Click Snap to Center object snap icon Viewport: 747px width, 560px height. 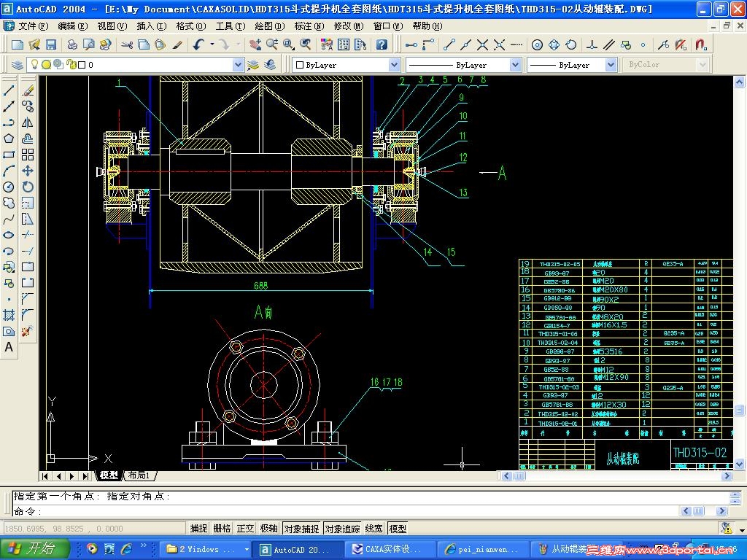[537, 44]
